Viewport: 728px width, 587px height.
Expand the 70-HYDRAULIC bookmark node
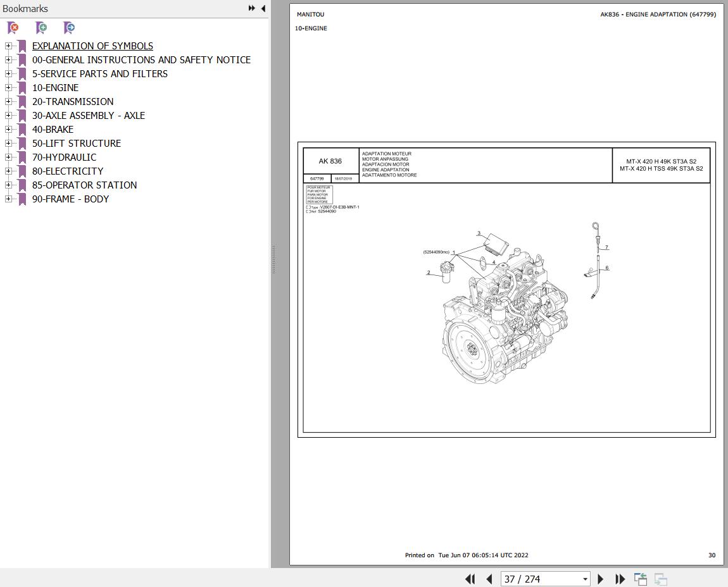8,158
